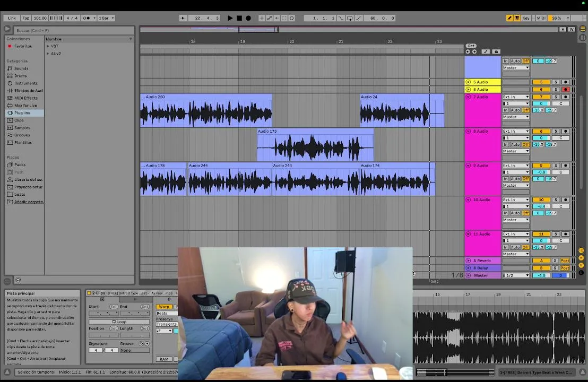Image resolution: width=588 pixels, height=382 pixels.
Task: Click the MIDI arrangement overdub plus icon
Action: (x=262, y=18)
